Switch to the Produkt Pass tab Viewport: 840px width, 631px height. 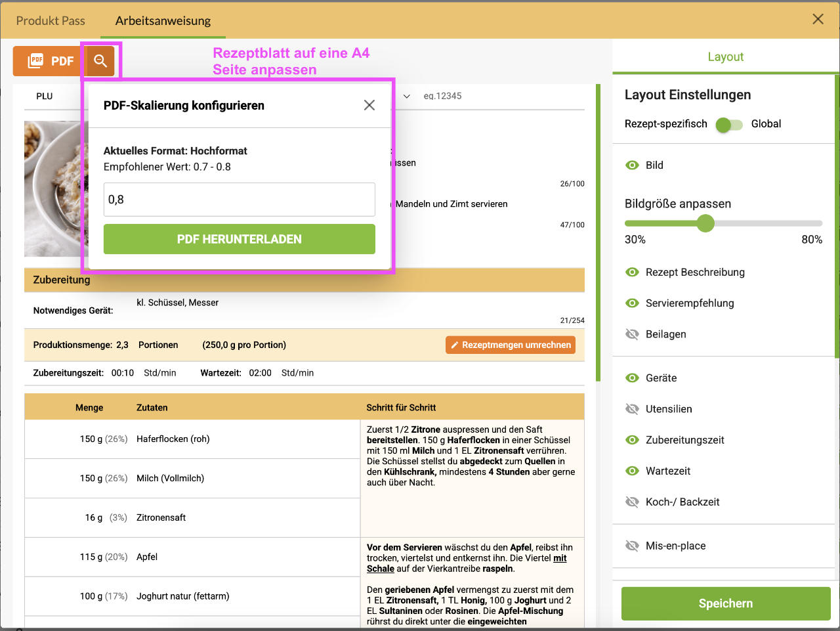coord(51,21)
